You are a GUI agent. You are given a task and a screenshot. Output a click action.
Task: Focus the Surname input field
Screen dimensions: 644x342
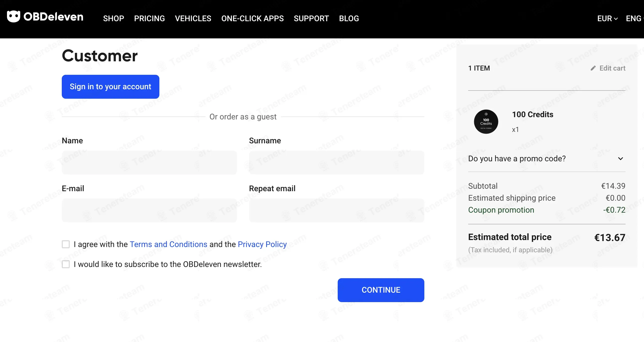pyautogui.click(x=336, y=162)
